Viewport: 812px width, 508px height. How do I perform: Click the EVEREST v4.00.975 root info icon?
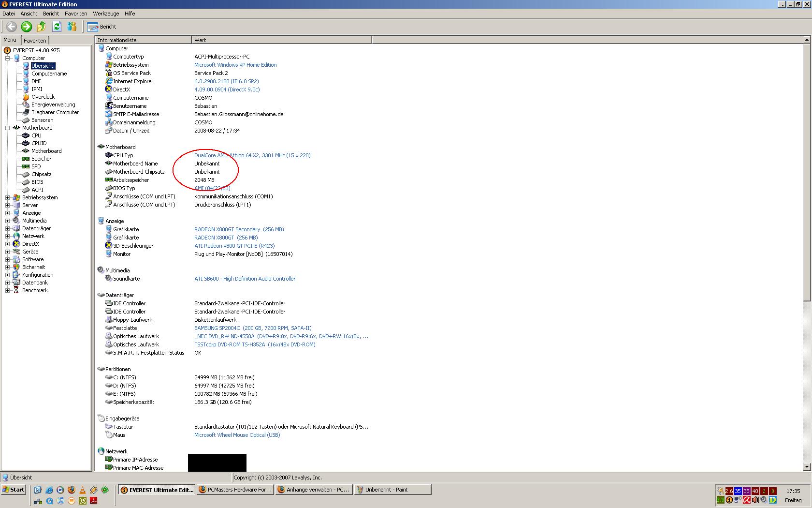[x=7, y=50]
